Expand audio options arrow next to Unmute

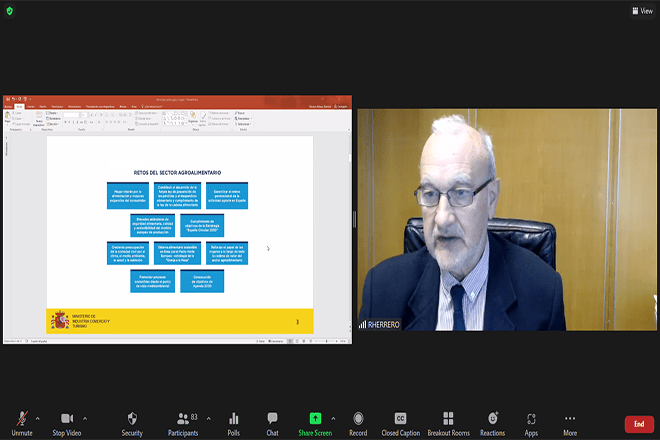(x=38, y=419)
